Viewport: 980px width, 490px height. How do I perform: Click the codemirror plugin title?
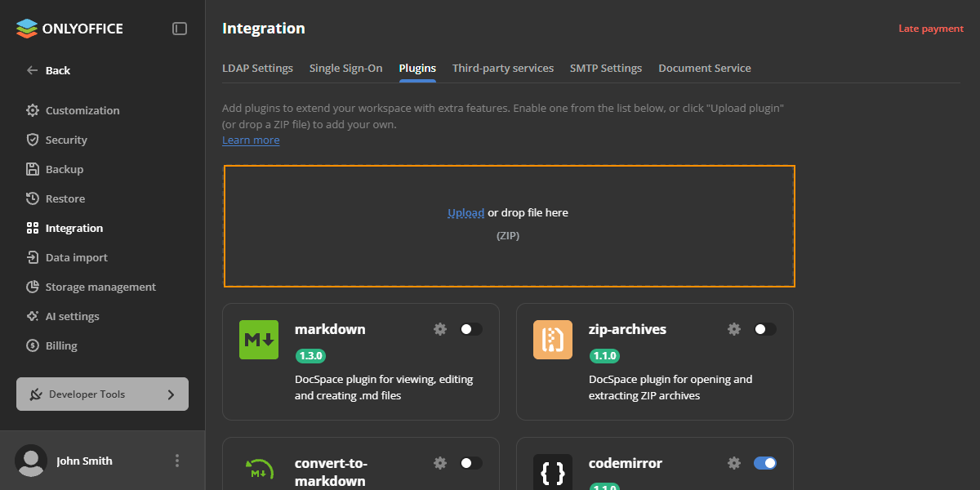pos(626,463)
